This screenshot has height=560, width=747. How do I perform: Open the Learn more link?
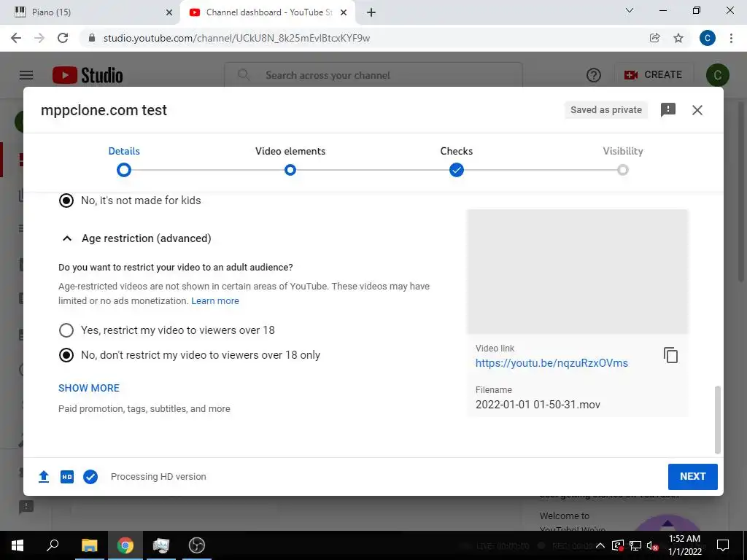tap(215, 301)
